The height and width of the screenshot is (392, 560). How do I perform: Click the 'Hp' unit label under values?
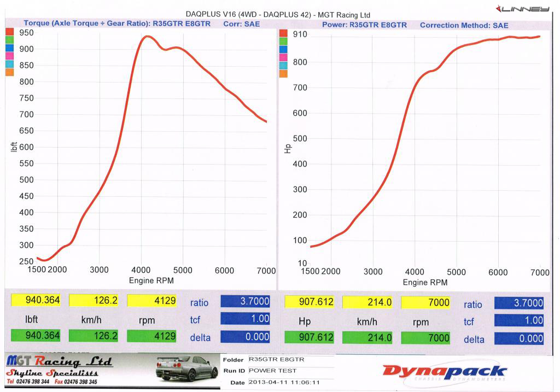tap(304, 321)
